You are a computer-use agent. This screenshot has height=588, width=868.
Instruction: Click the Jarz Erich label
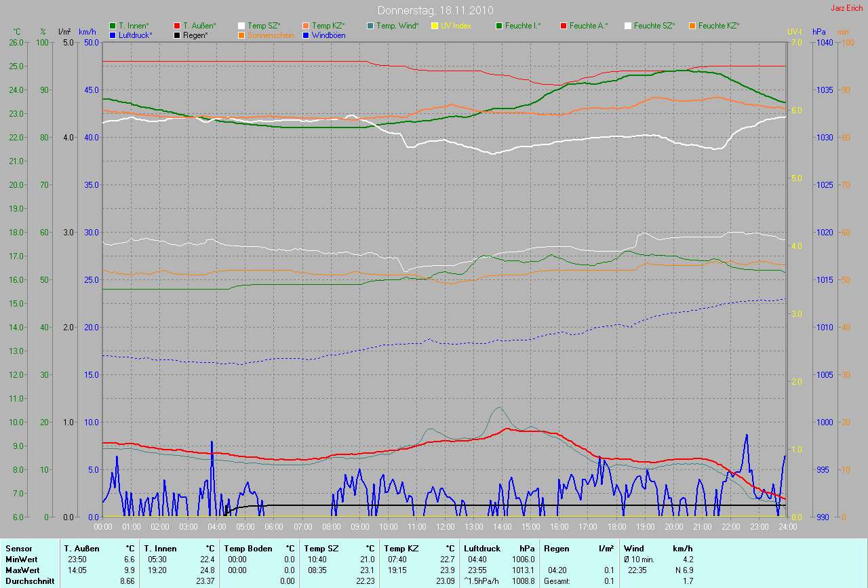(x=847, y=8)
